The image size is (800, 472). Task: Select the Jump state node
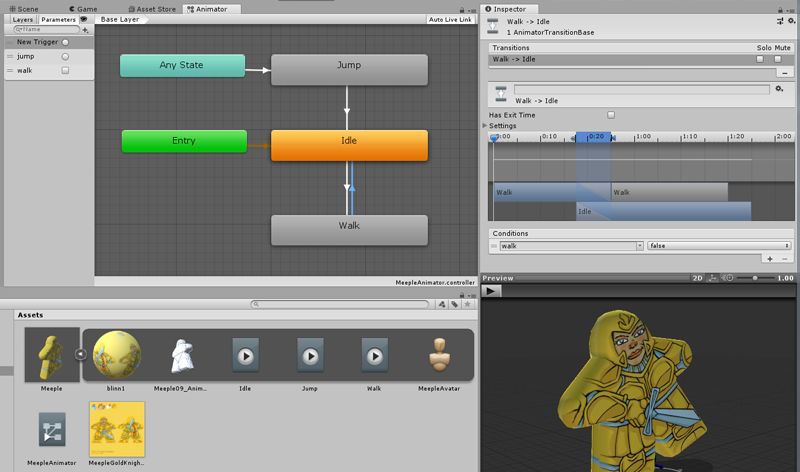[349, 69]
